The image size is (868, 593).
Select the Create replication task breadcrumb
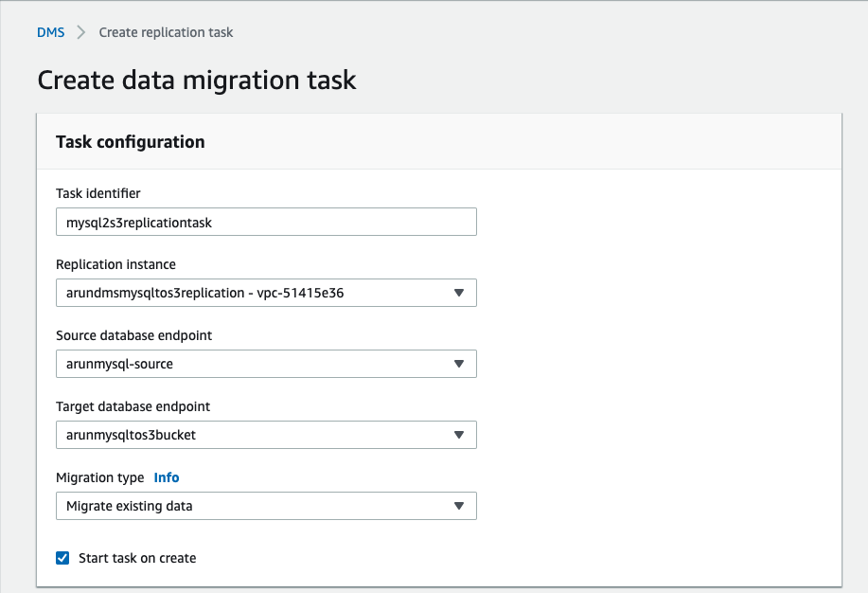coord(166,32)
